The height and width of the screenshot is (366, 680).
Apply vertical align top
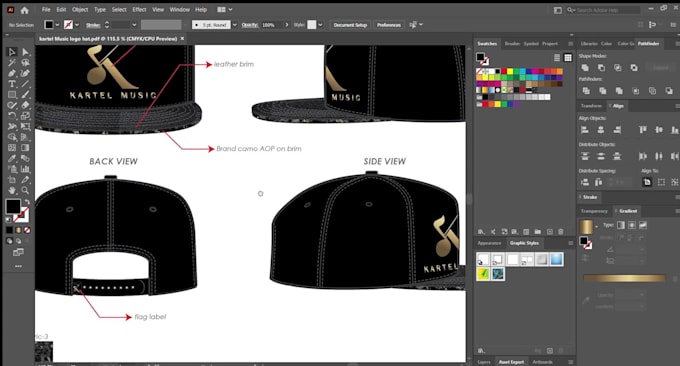643,130
